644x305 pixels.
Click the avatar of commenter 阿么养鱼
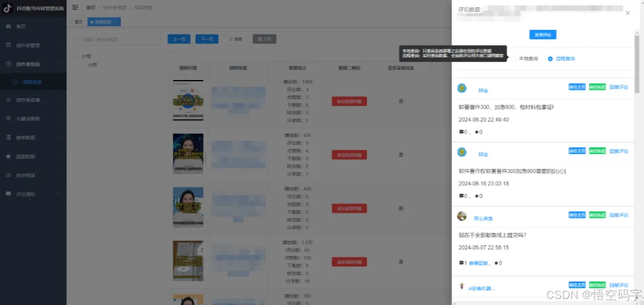pyautogui.click(x=462, y=216)
